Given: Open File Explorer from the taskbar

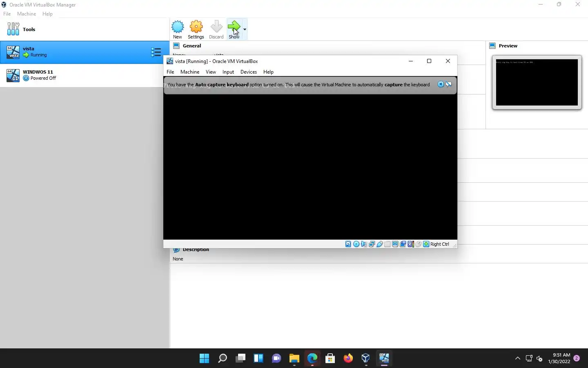Looking at the screenshot, I should (x=294, y=359).
